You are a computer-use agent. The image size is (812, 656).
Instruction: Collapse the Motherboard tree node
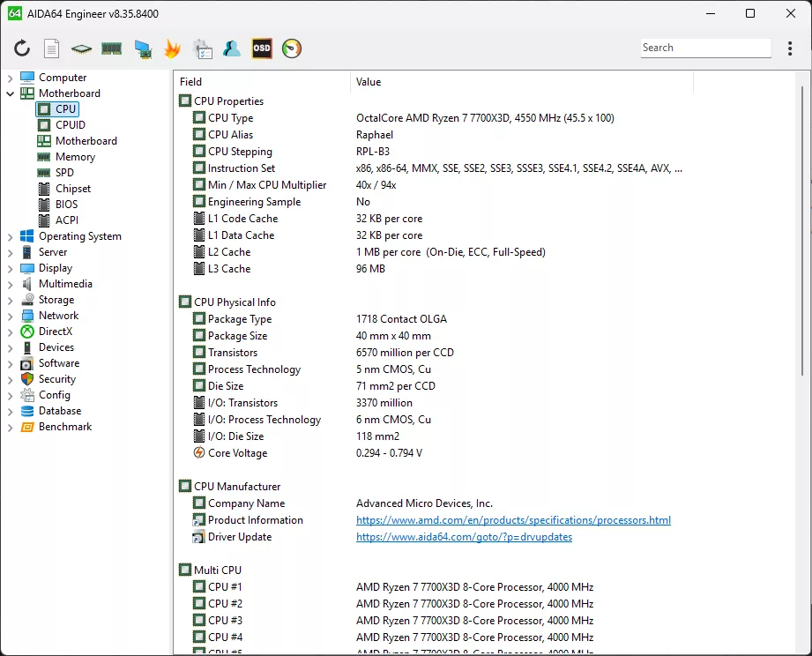(x=10, y=93)
